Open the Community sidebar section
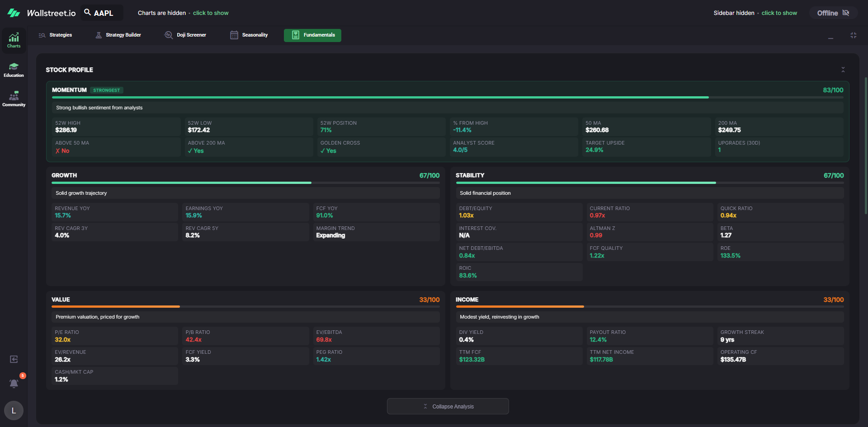The width and height of the screenshot is (868, 427). [x=14, y=99]
